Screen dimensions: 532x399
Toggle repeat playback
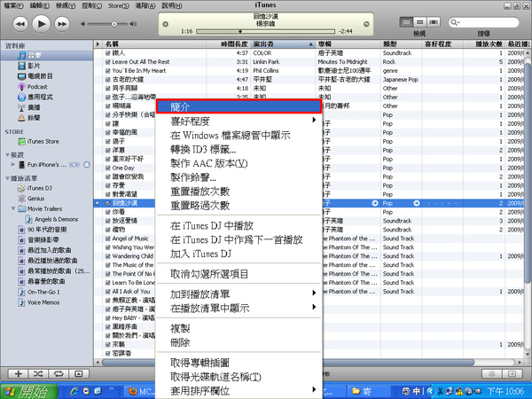tap(59, 374)
